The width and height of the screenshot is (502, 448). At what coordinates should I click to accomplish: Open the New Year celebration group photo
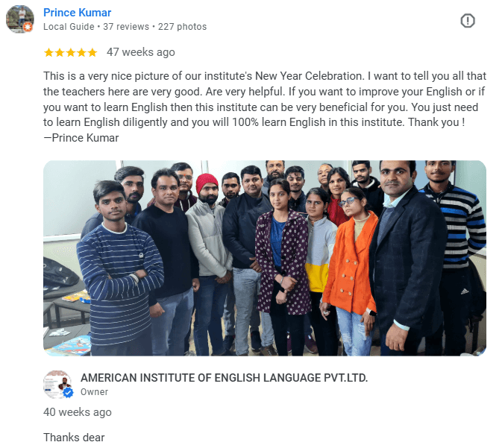coord(265,258)
